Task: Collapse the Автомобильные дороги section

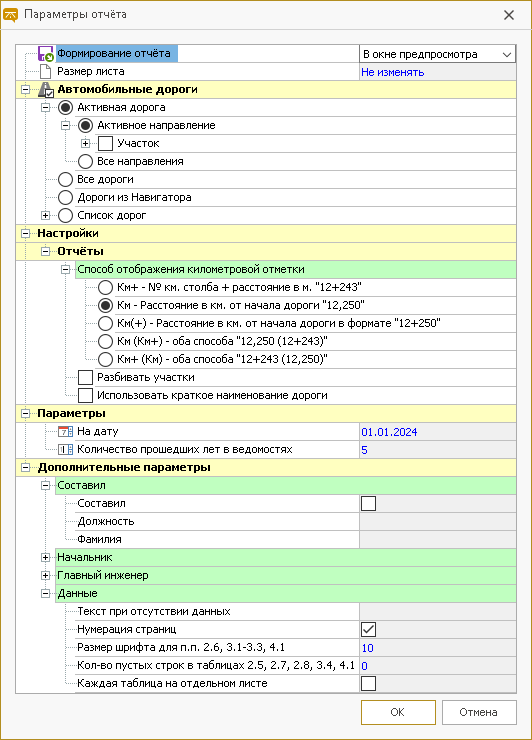Action: [x=25, y=90]
